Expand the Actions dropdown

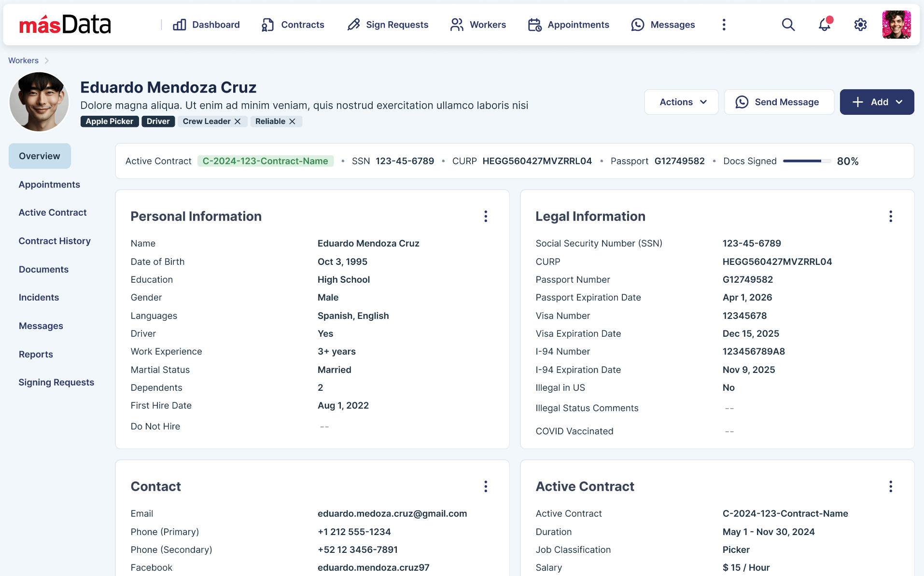tap(681, 102)
